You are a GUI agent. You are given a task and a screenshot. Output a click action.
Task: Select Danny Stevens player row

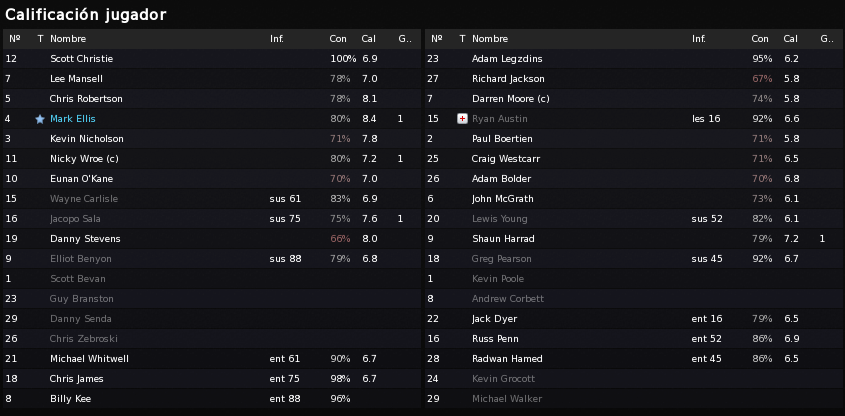pos(212,239)
